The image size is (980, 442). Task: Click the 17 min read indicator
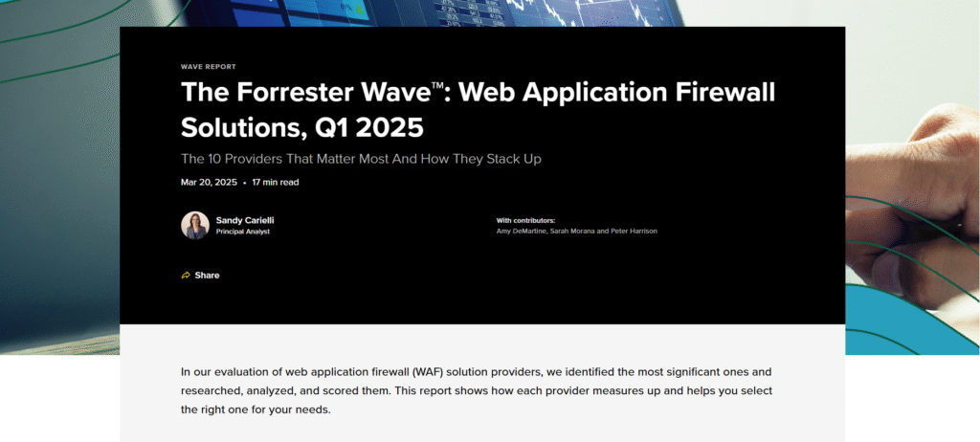click(276, 182)
